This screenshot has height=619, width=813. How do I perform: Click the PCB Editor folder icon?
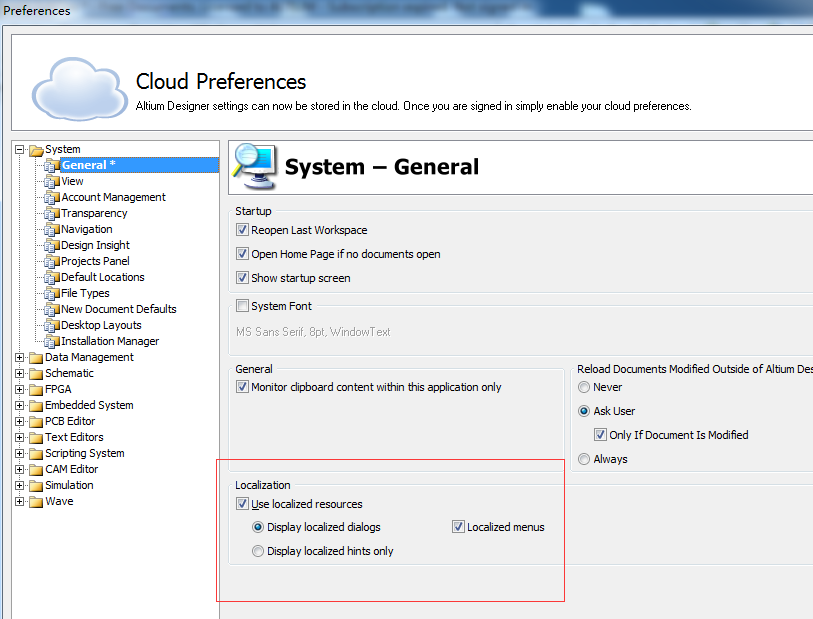(x=36, y=421)
